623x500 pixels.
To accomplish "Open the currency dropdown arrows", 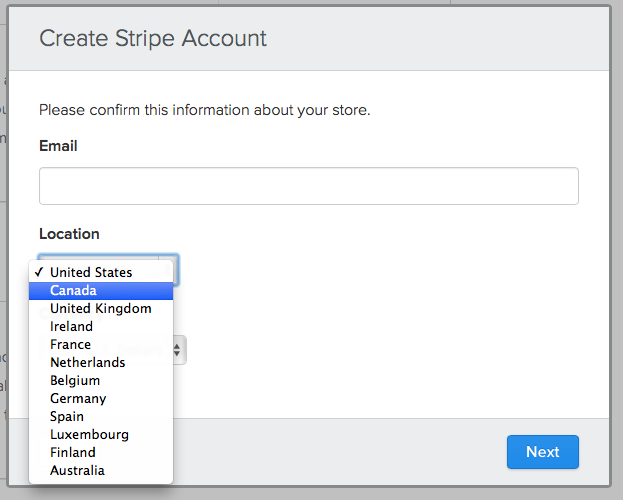I will pyautogui.click(x=178, y=350).
